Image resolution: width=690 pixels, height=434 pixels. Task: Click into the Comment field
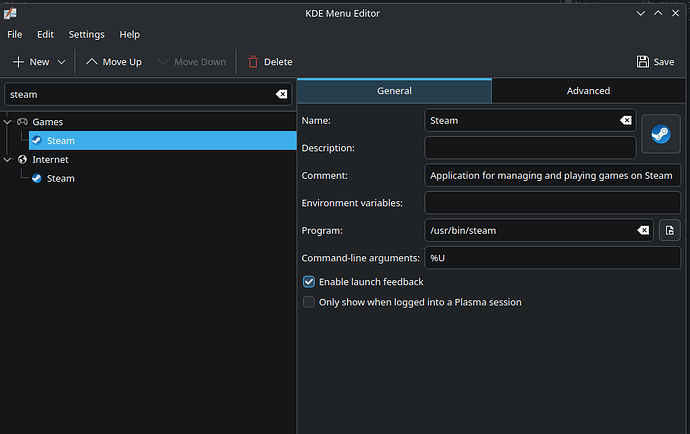[x=552, y=175]
